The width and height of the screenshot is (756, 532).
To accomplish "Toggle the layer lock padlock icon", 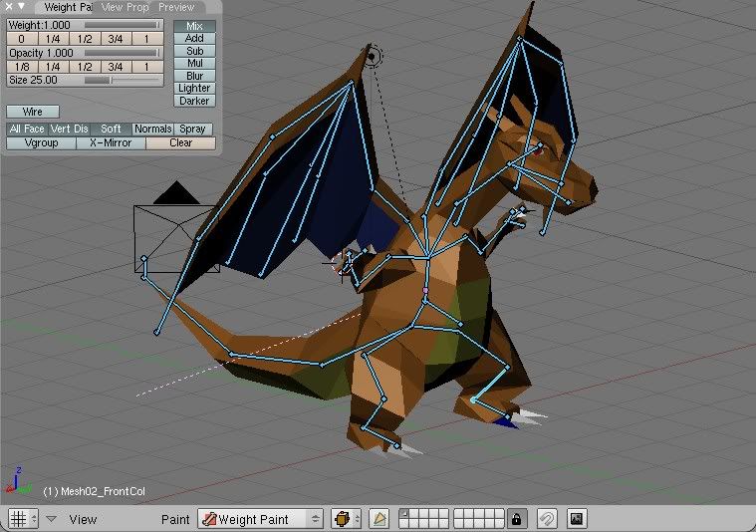I will point(516,519).
